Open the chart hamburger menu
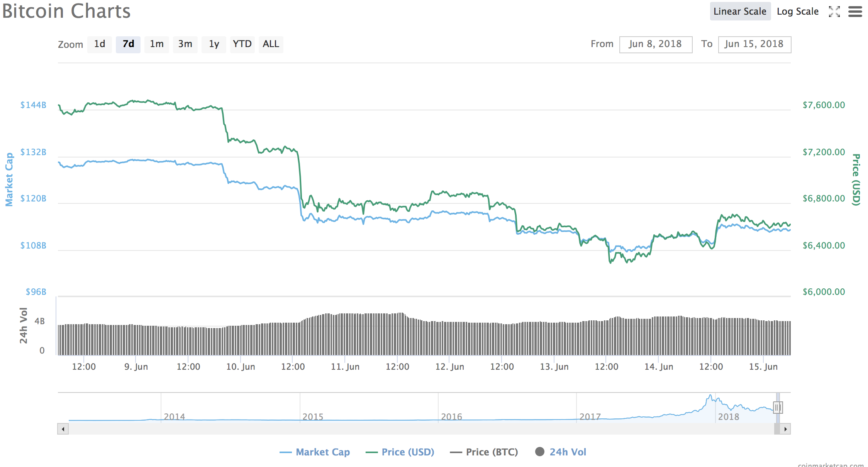868x467 pixels. pos(855,12)
